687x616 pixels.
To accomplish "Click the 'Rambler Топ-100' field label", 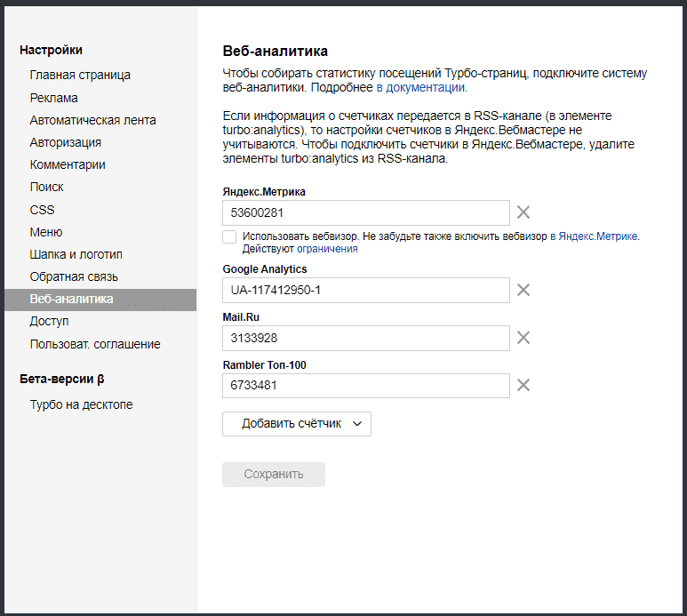I will [264, 365].
